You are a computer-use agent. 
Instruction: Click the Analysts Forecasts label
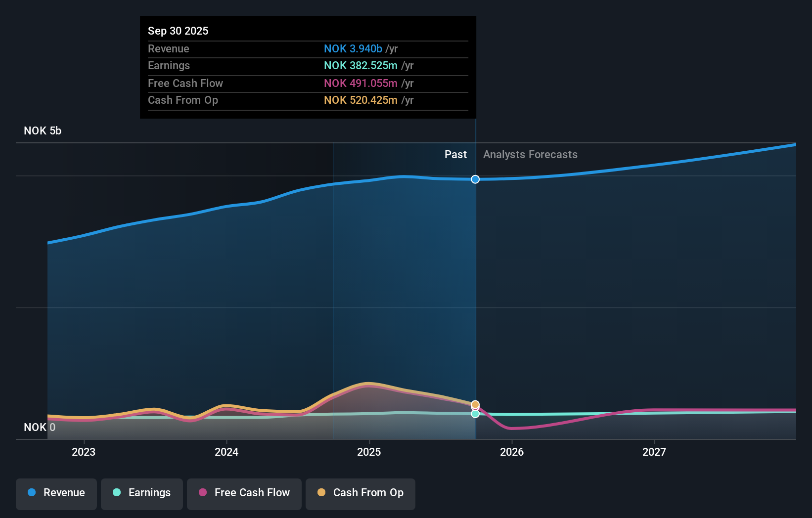click(x=530, y=154)
